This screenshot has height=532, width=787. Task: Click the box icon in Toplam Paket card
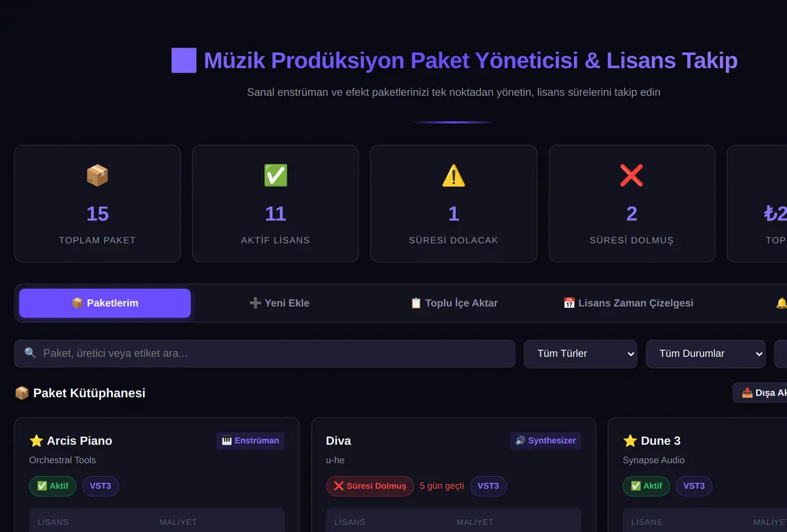tap(97, 175)
